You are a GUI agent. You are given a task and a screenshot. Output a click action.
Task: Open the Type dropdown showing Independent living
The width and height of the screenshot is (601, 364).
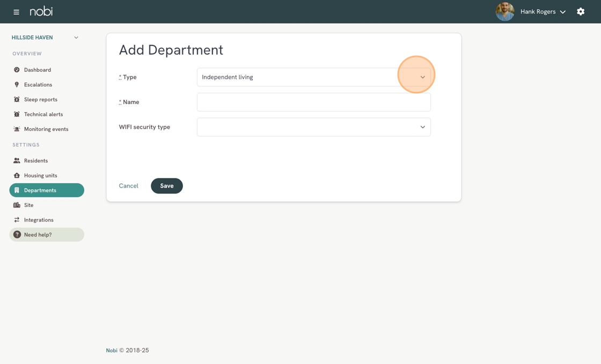click(x=313, y=77)
